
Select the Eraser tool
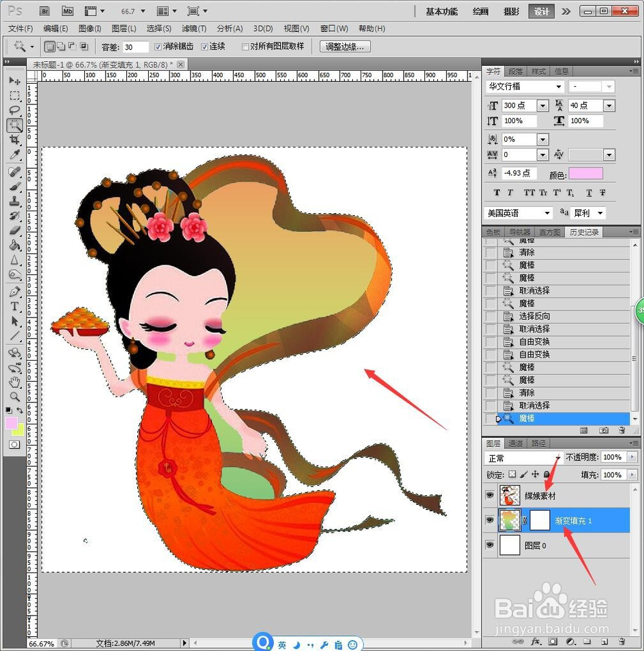pos(15,230)
